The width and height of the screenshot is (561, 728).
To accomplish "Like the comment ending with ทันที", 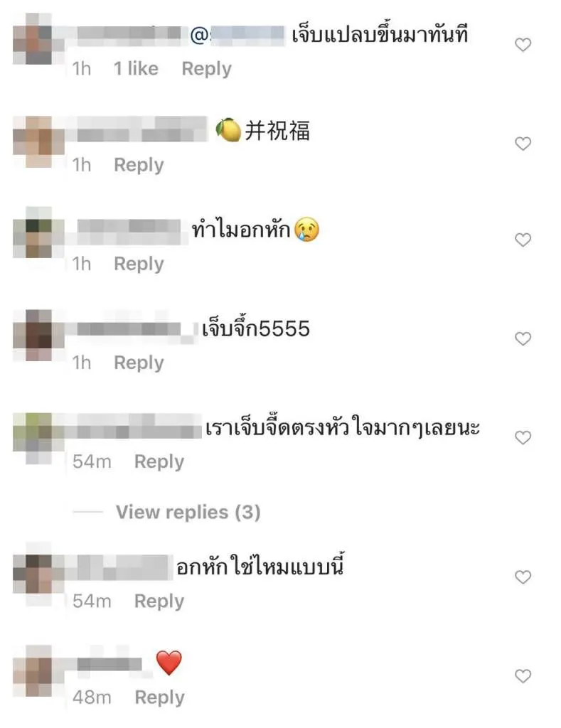I will (523, 45).
